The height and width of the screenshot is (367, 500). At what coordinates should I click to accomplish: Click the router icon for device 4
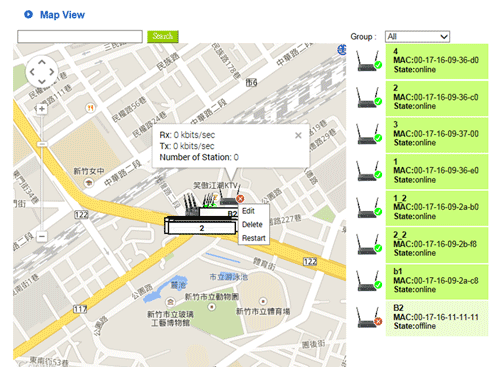(x=368, y=61)
